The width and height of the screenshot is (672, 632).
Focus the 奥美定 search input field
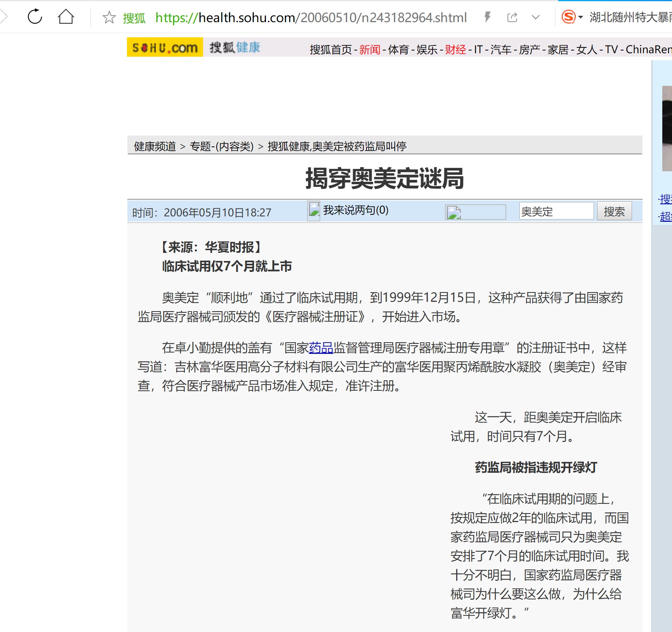pos(556,211)
